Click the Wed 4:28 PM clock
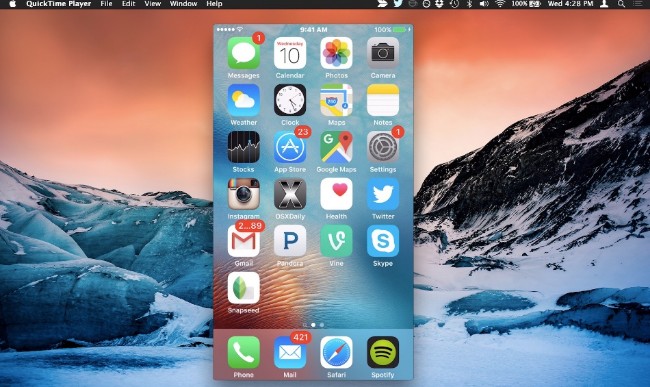Screen dimensions: 650x387 570,4
